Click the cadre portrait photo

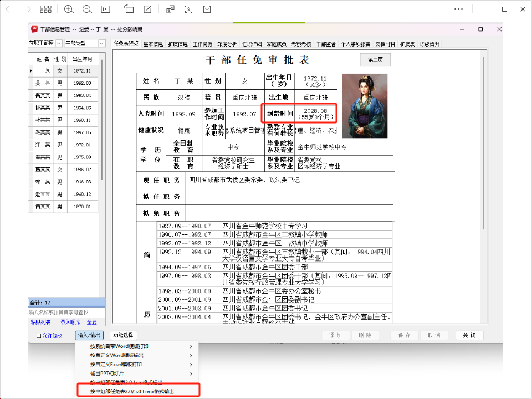(365, 106)
